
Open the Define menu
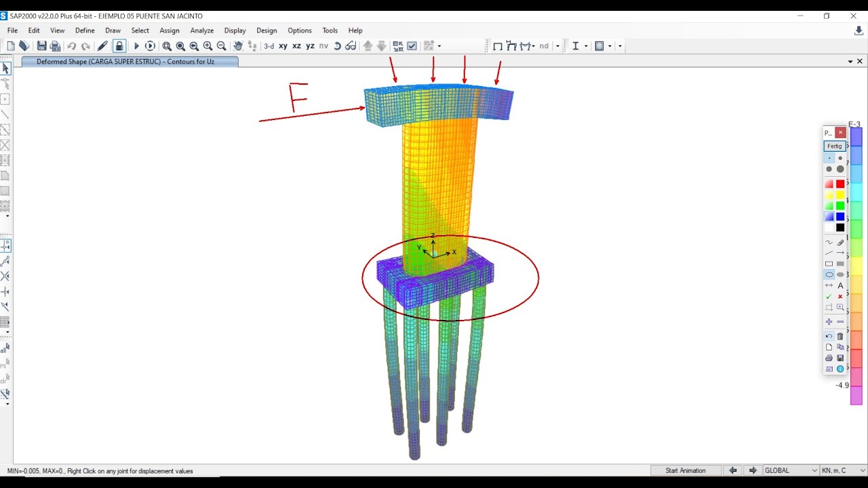[x=85, y=30]
